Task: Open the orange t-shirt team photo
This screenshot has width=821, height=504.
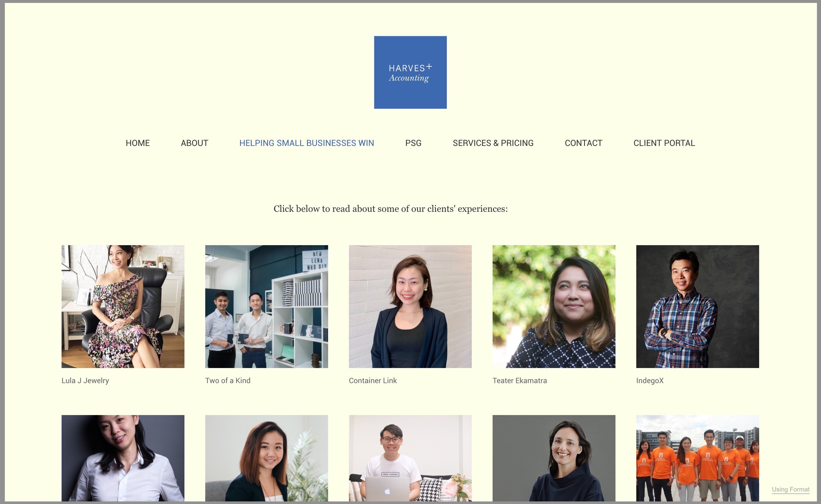Action: coord(698,458)
